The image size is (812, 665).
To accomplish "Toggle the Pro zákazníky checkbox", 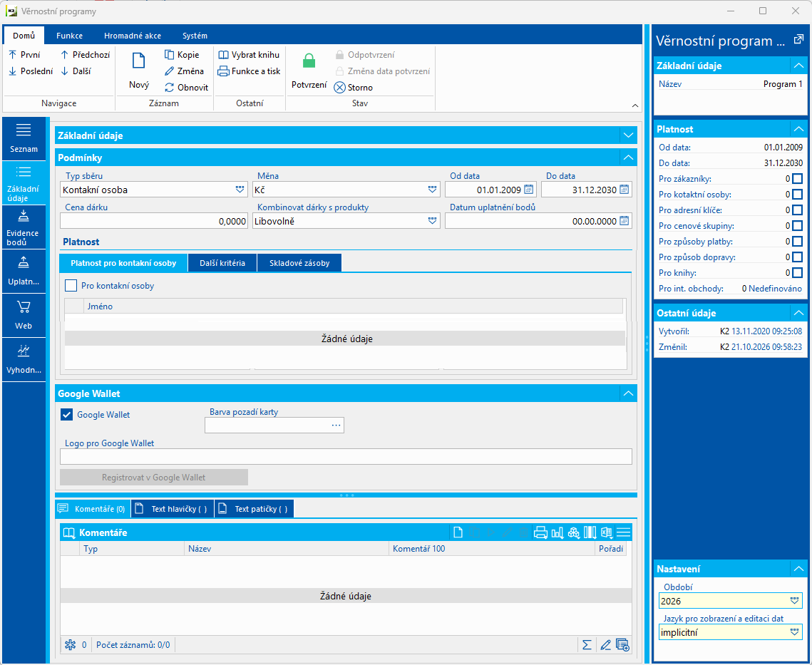I will (798, 179).
